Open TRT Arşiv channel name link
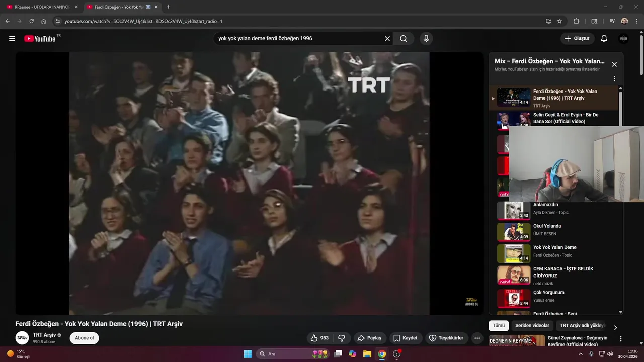The image size is (644, 362). pos(44,335)
